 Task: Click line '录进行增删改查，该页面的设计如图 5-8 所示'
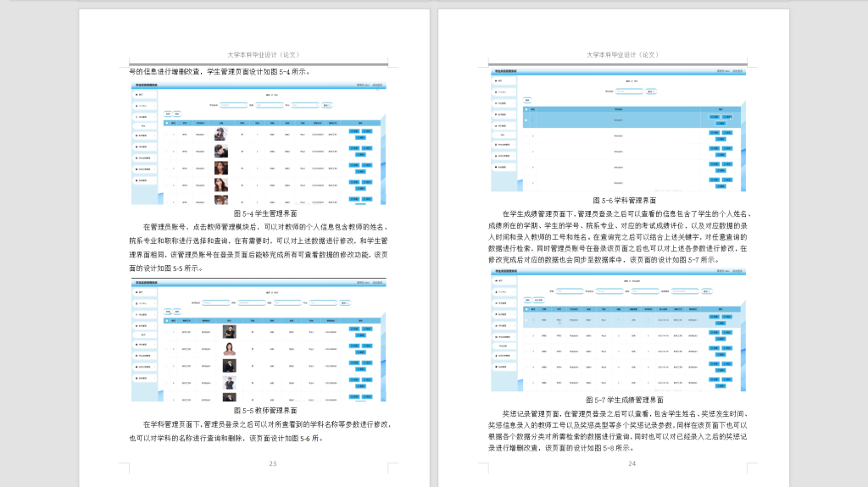(561, 448)
